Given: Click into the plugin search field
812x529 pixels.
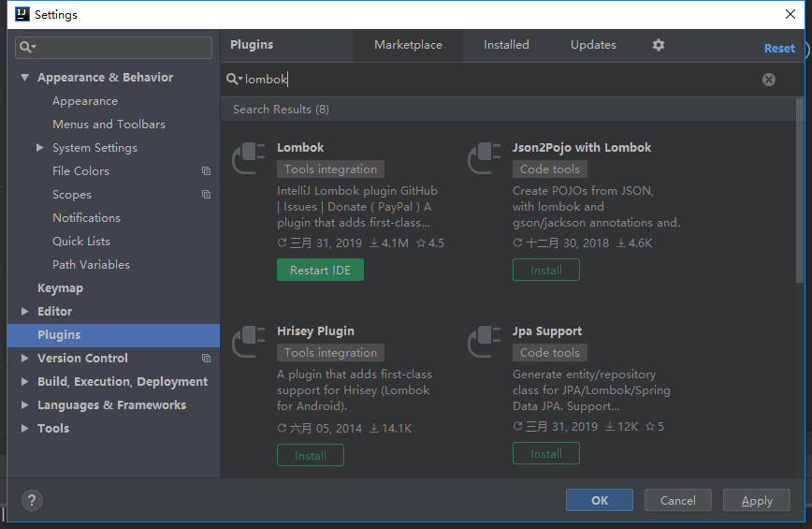Looking at the screenshot, I should [x=497, y=80].
